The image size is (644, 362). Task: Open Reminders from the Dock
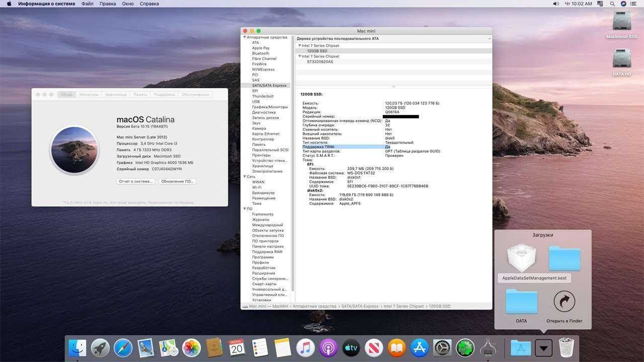(260, 347)
